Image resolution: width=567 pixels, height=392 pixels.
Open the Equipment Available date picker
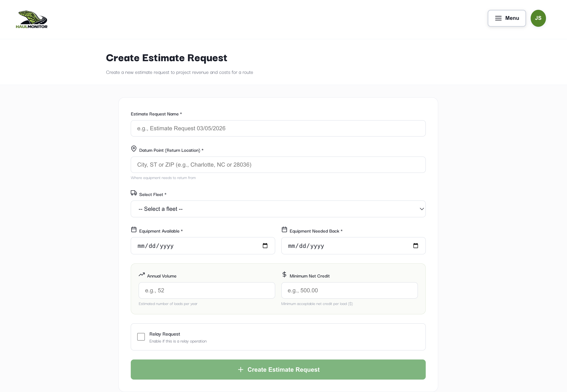coord(265,245)
